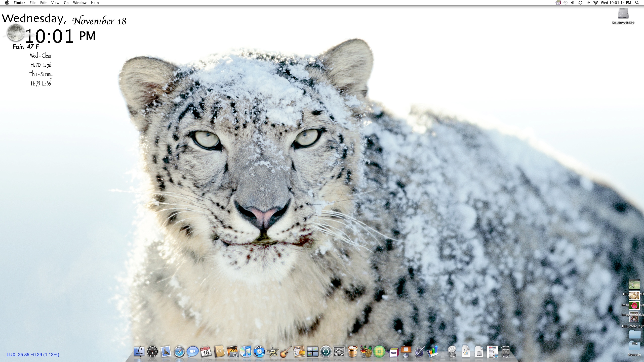Open Spaces from the Dock
The width and height of the screenshot is (644, 362).
(x=313, y=351)
